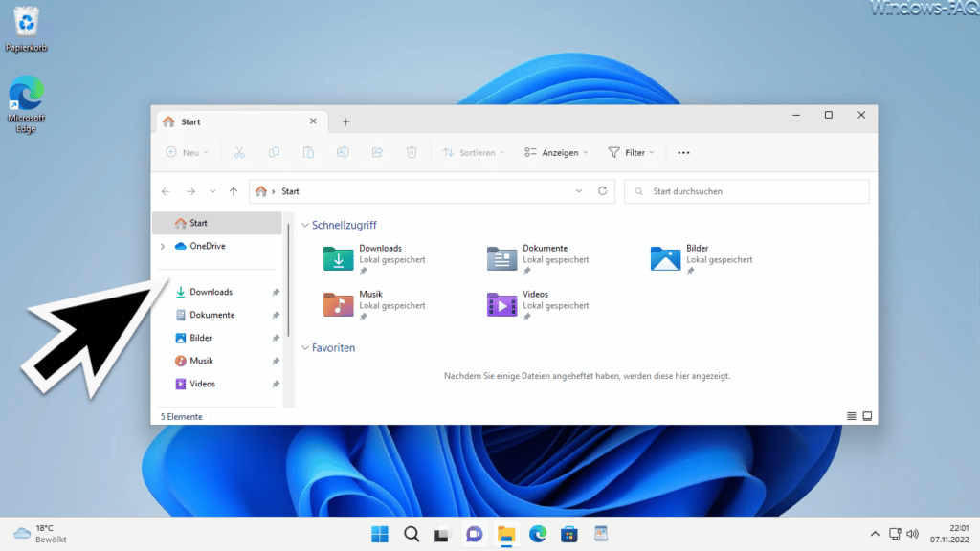Open taskbar Search magnifier

(412, 534)
